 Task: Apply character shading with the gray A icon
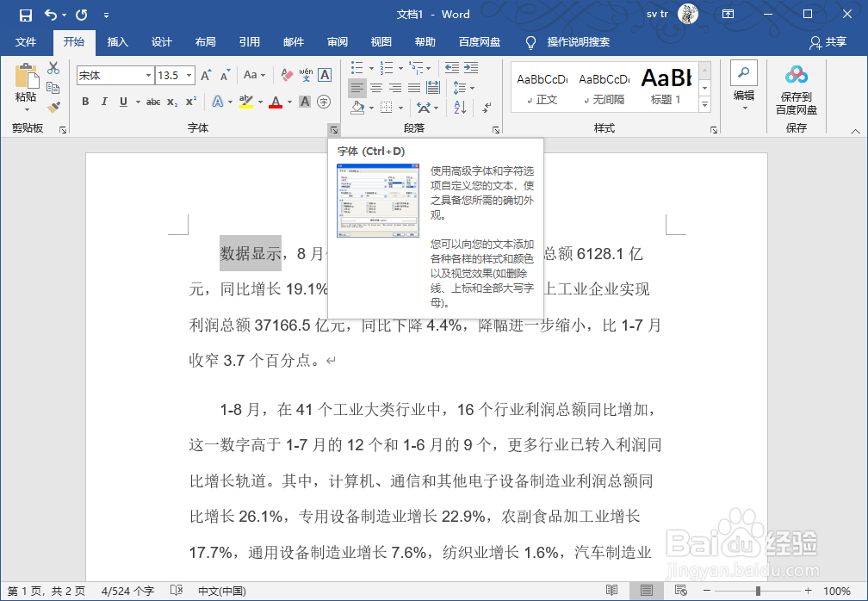click(x=305, y=102)
